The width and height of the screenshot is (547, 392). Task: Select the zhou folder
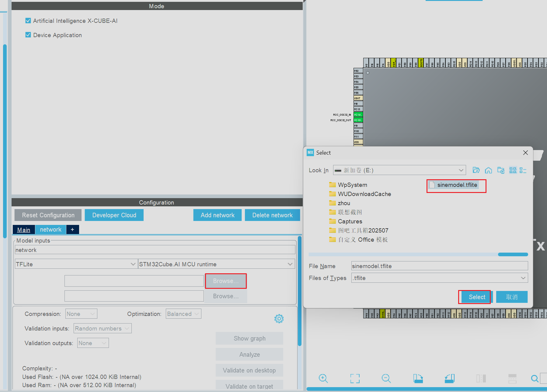click(x=340, y=203)
